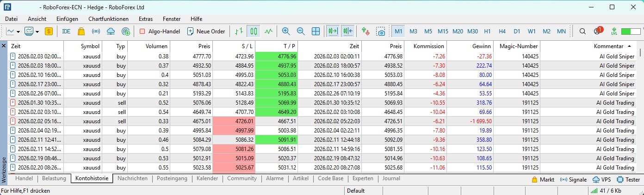Select the H1 timeframe
This screenshot has height=195, width=644.
coord(487,31)
